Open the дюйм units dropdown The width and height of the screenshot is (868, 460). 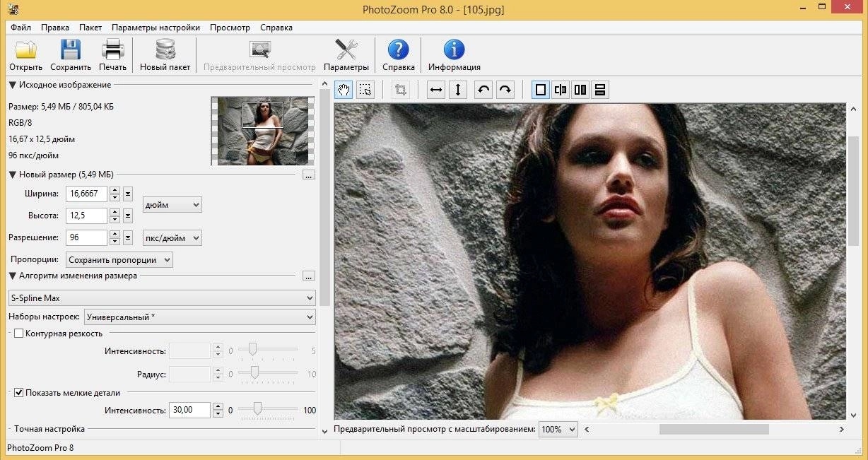pyautogui.click(x=172, y=204)
